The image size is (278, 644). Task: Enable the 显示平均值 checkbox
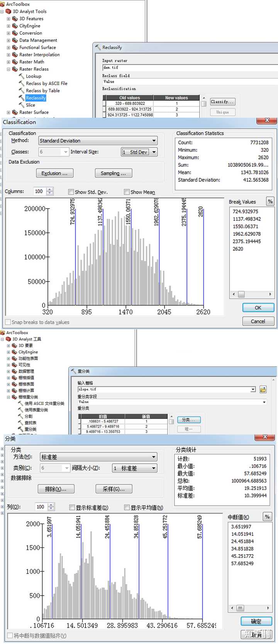coord(127,507)
